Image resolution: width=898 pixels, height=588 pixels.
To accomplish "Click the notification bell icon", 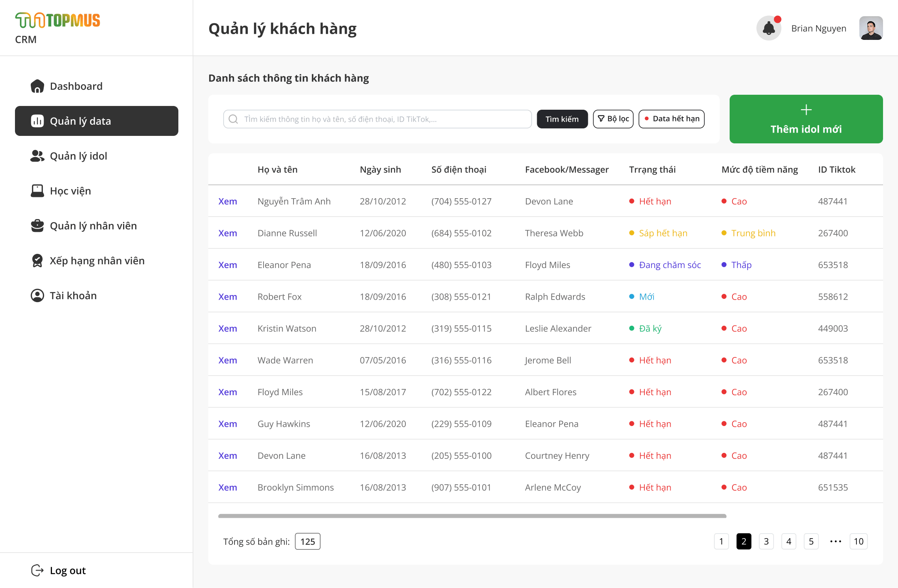I will coord(768,28).
